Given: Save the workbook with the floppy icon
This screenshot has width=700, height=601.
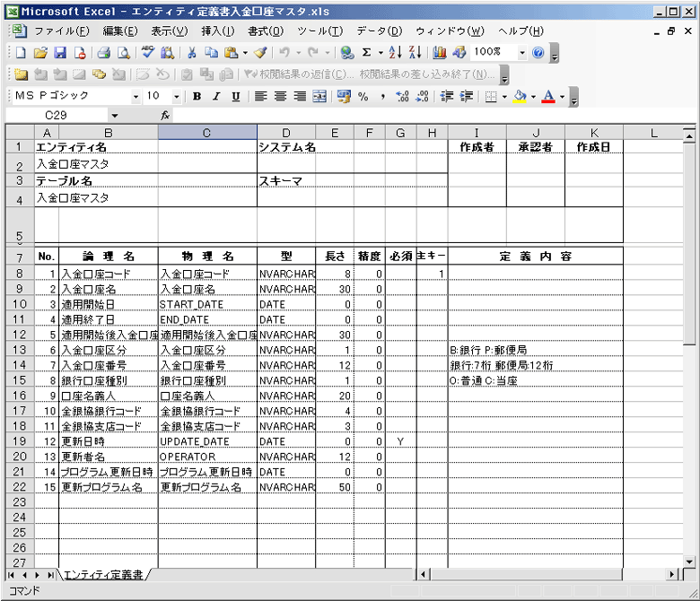Looking at the screenshot, I should pos(60,53).
